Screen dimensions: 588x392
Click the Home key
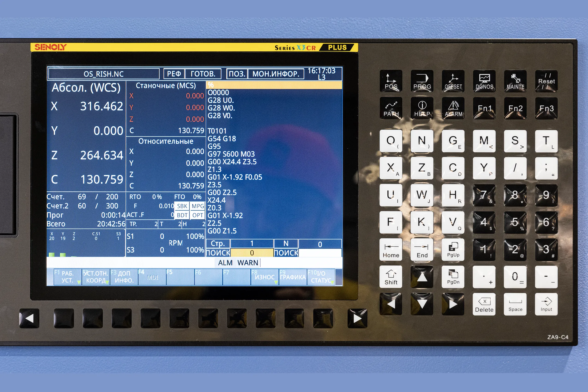click(x=391, y=249)
